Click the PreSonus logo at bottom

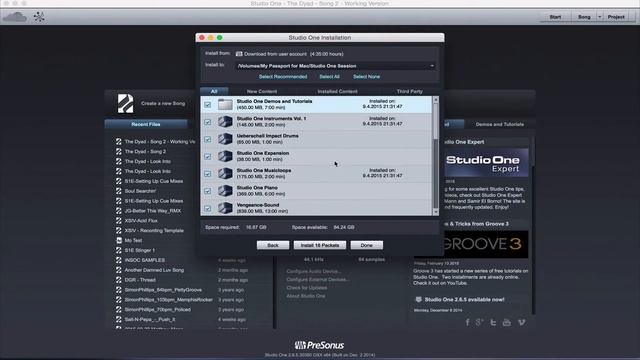(319, 345)
